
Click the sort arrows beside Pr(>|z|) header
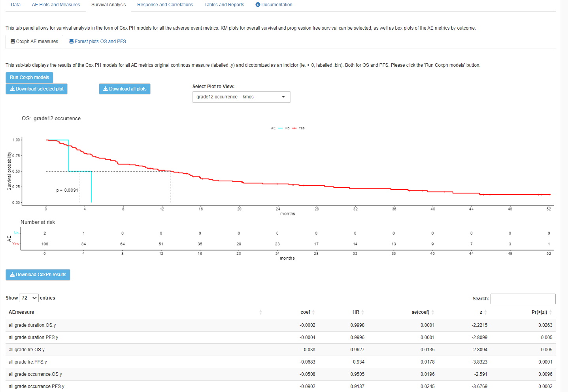point(551,312)
